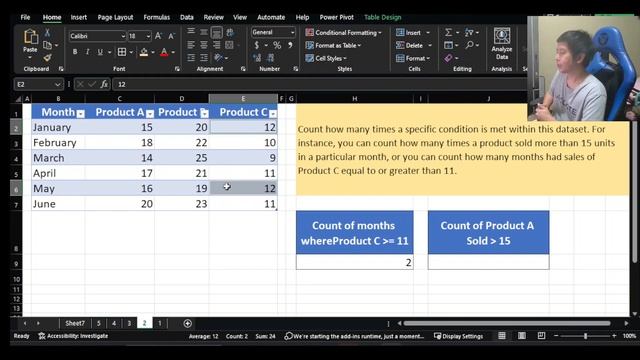Switch to Page Layout view in status bar
Image resolution: width=640 pixels, height=360 pixels.
[522, 336]
